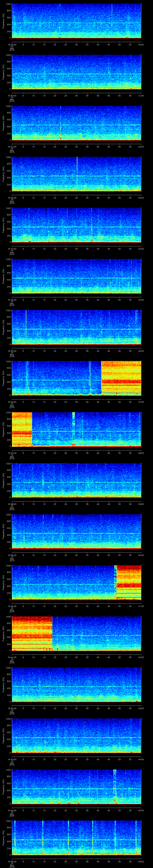Click the loud red noise burst in the 16:36:00 panel

click(121, 378)
